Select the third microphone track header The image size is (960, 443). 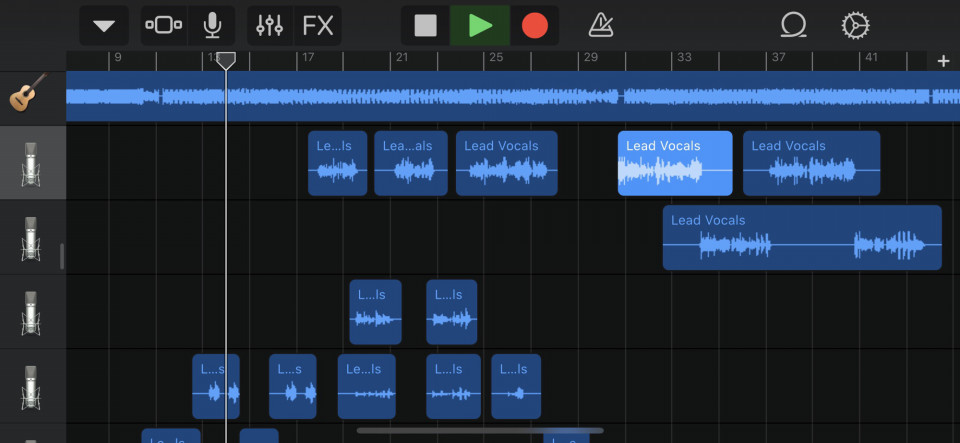click(x=32, y=312)
